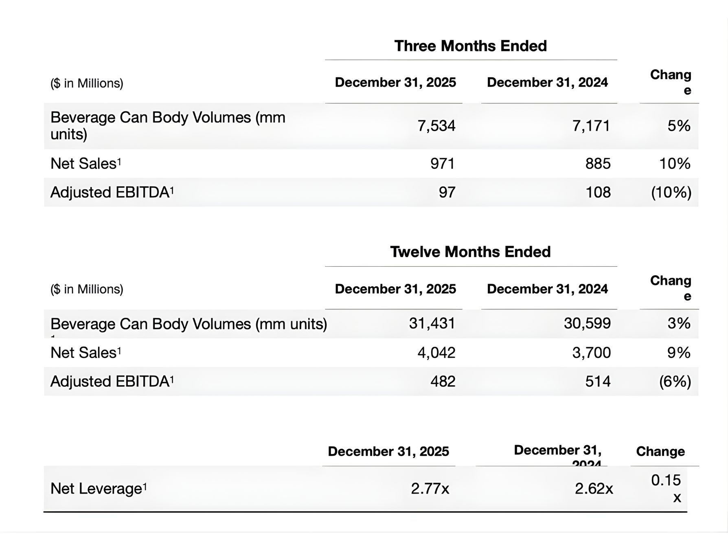Click the quarterly Net Sales value 971
728x560 pixels.
(442, 164)
